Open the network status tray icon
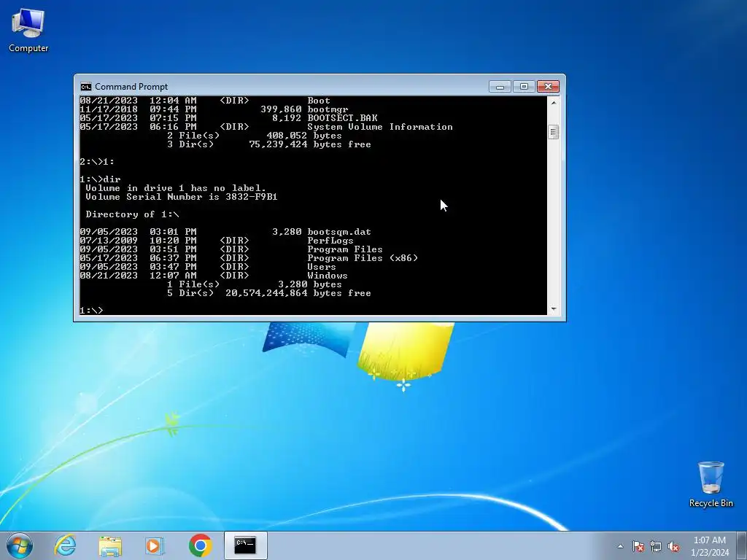 656,546
